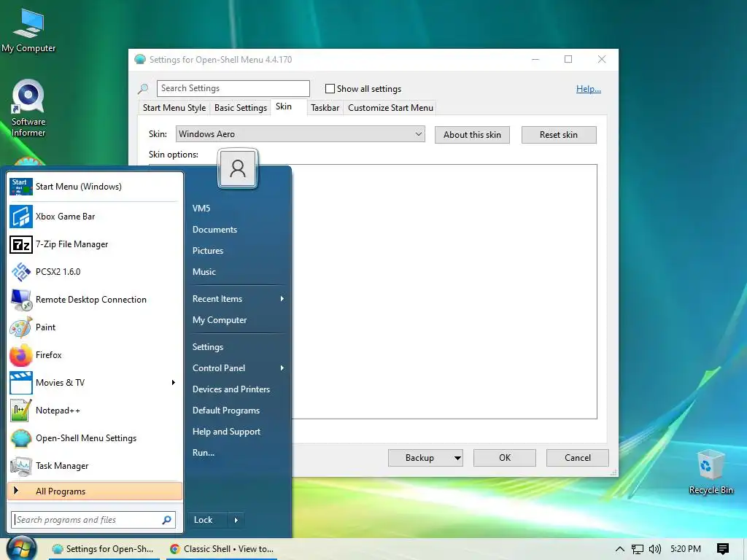Click the user account picture
This screenshot has height=560, width=747.
click(x=238, y=168)
